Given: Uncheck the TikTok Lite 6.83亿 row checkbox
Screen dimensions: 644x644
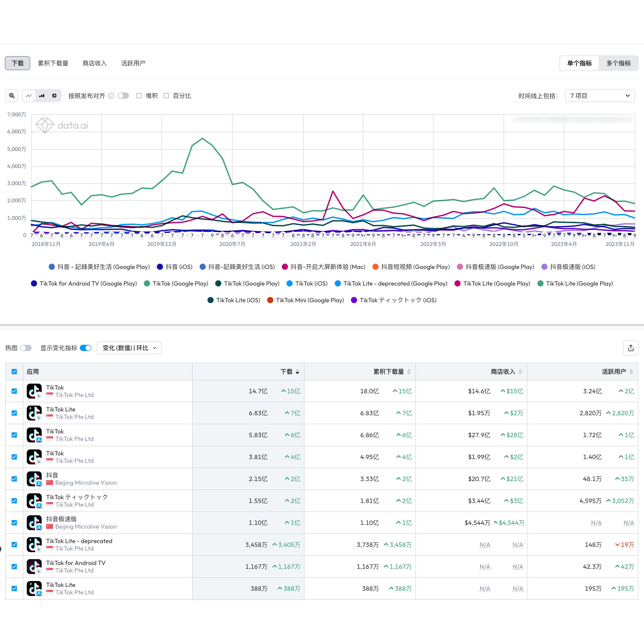Looking at the screenshot, I should 14,413.
